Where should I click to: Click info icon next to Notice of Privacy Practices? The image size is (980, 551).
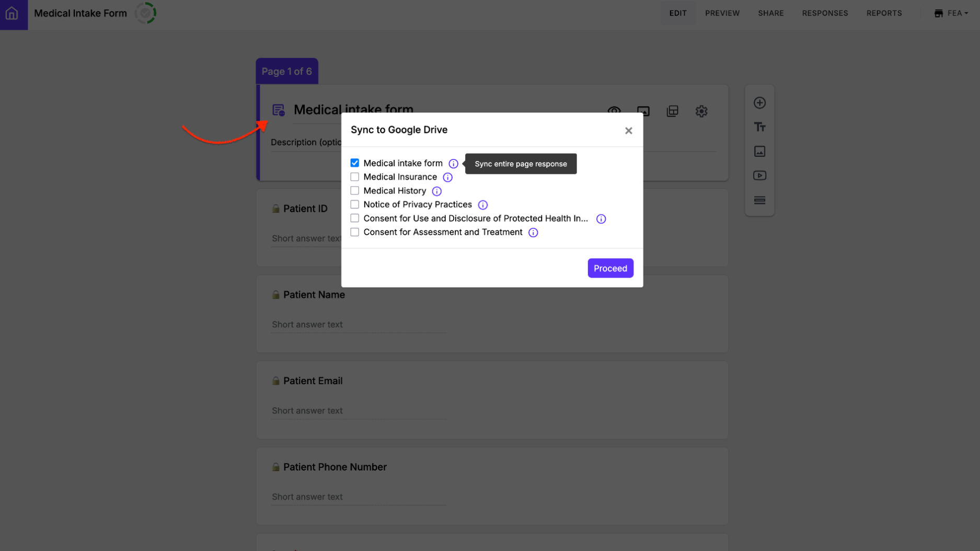(x=482, y=205)
